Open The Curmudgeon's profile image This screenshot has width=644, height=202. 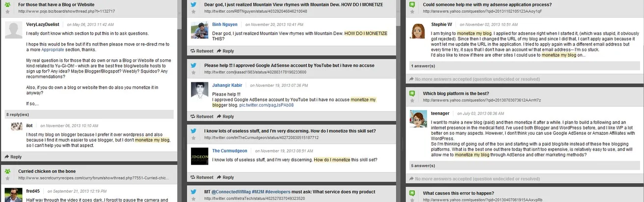199,157
